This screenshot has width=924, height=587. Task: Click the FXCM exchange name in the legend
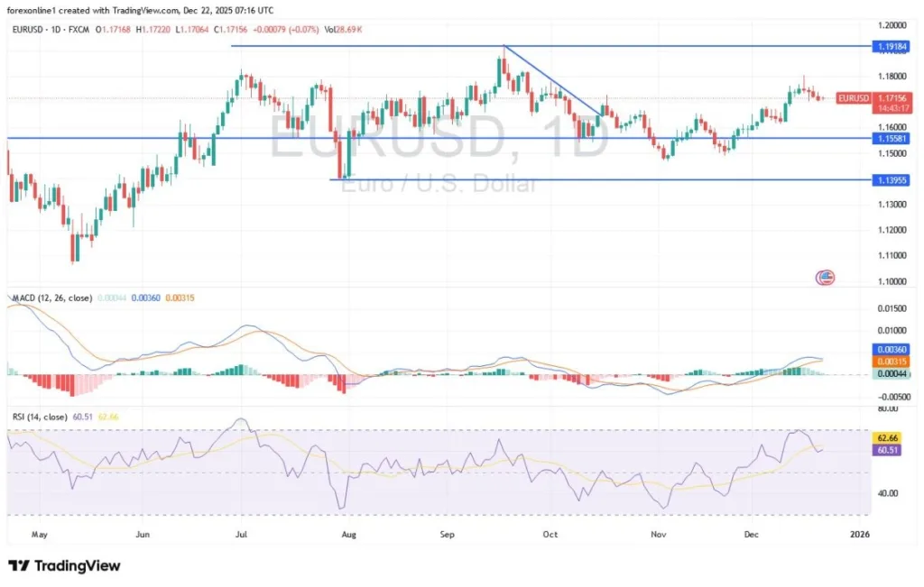point(81,28)
